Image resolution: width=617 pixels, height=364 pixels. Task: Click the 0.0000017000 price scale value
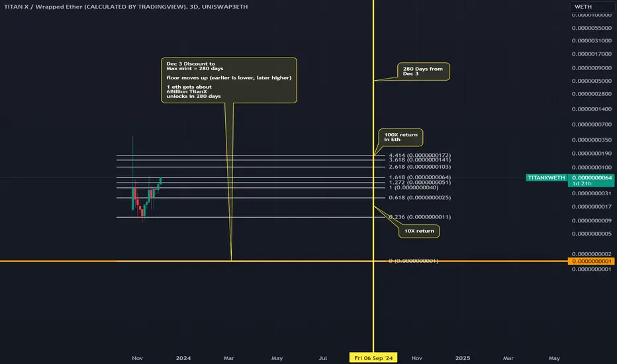[591, 54]
